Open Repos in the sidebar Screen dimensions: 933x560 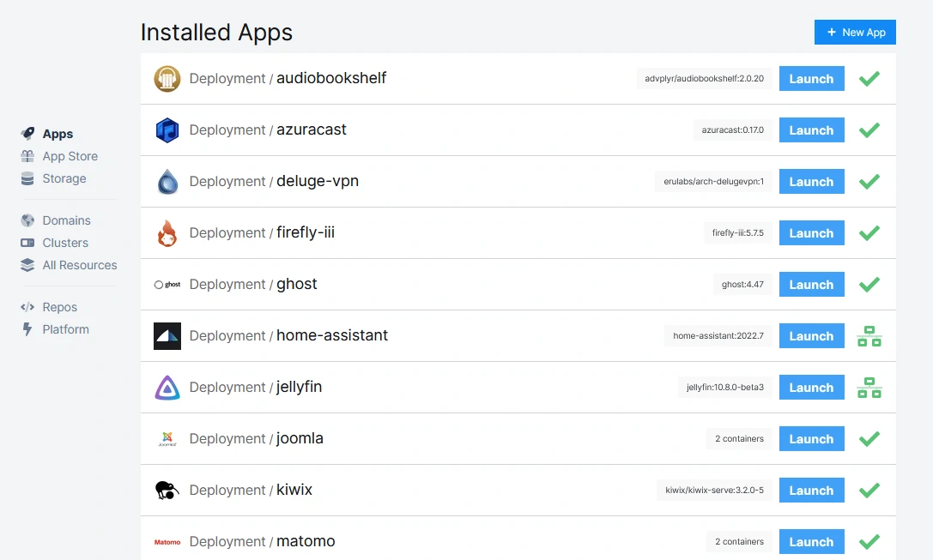click(59, 307)
